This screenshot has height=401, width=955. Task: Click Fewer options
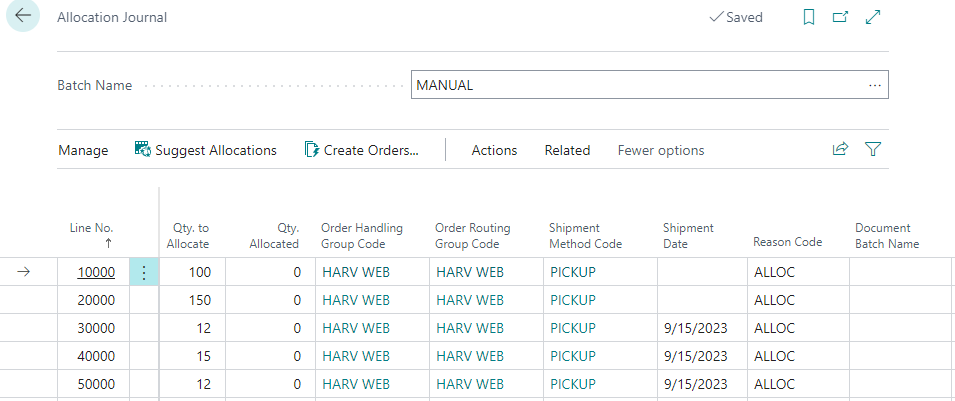click(x=660, y=150)
